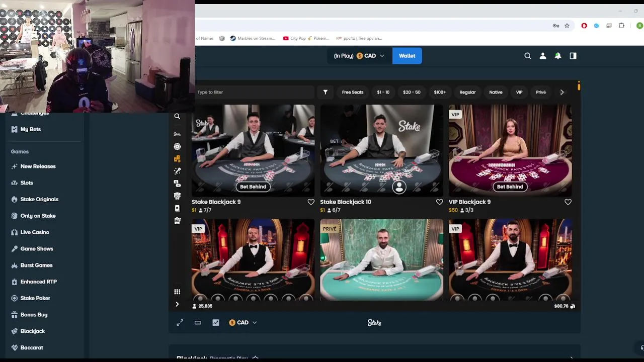Open the My Bets link

[x=31, y=129]
